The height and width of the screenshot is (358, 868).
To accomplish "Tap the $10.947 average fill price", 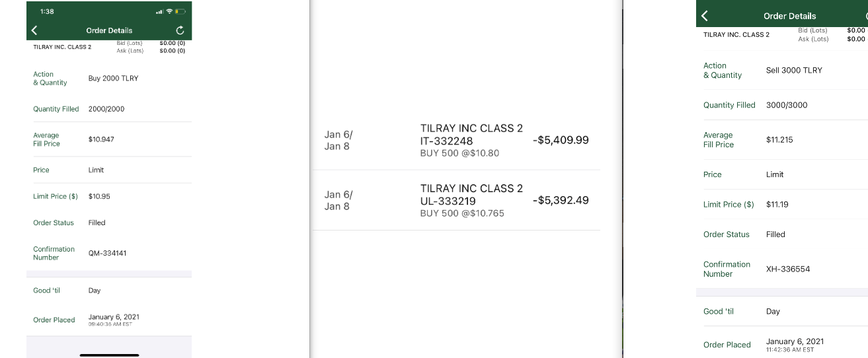I will pos(101,139).
